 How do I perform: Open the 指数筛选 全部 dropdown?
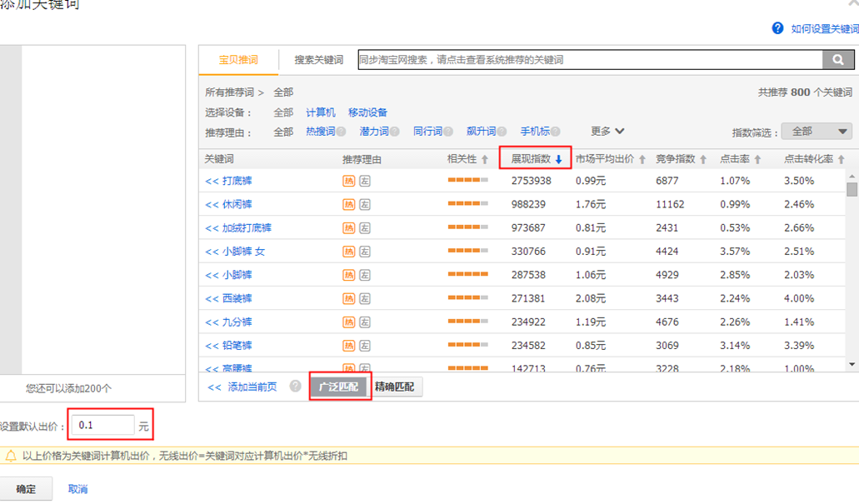coord(817,132)
